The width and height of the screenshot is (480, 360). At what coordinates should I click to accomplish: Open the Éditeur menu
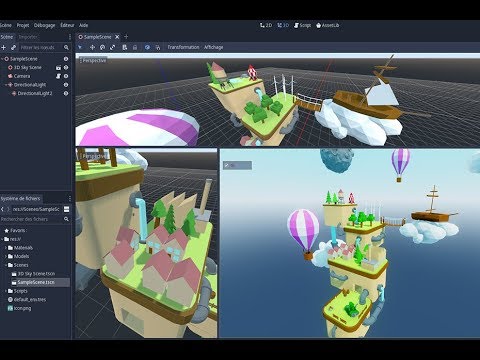(x=67, y=25)
